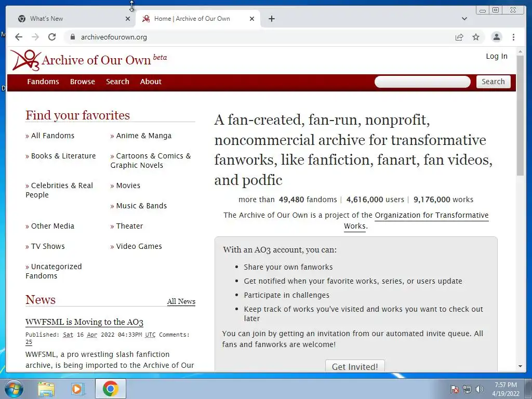This screenshot has width=532, height=399.
Task: Click the page scroll up arrow
Action: click(x=520, y=52)
